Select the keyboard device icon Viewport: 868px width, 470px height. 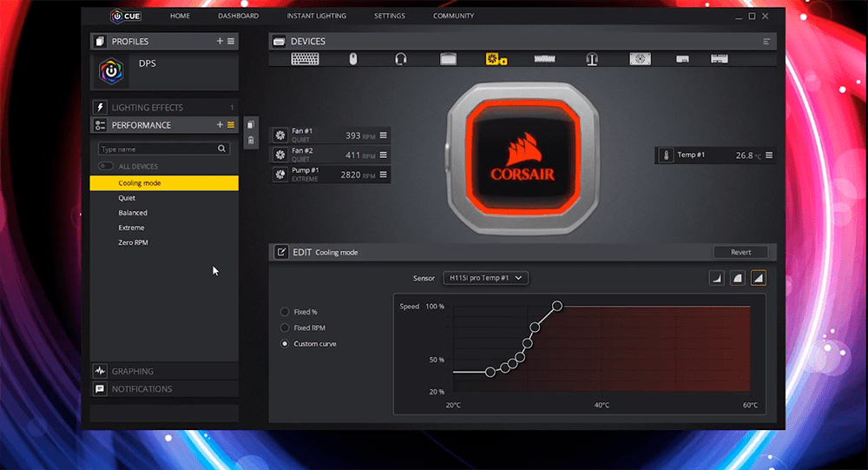tap(305, 59)
